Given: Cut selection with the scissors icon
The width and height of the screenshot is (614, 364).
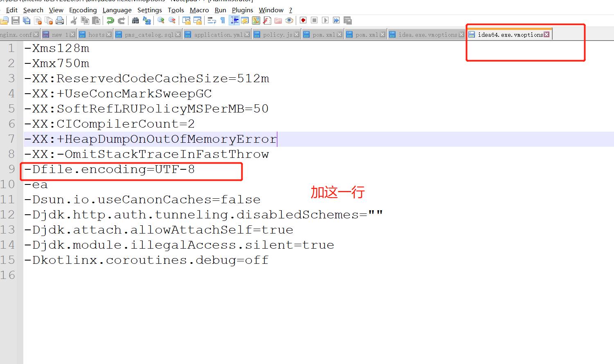Looking at the screenshot, I should tap(74, 20).
